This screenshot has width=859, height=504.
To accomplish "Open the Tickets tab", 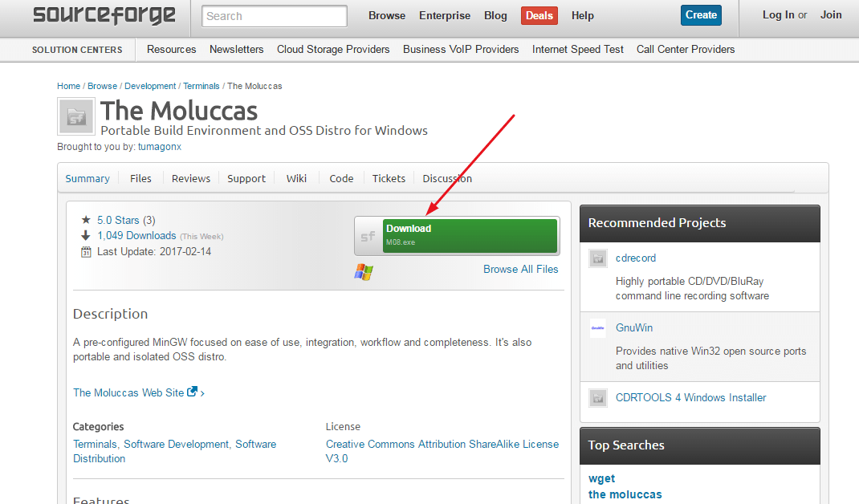I will [x=389, y=178].
